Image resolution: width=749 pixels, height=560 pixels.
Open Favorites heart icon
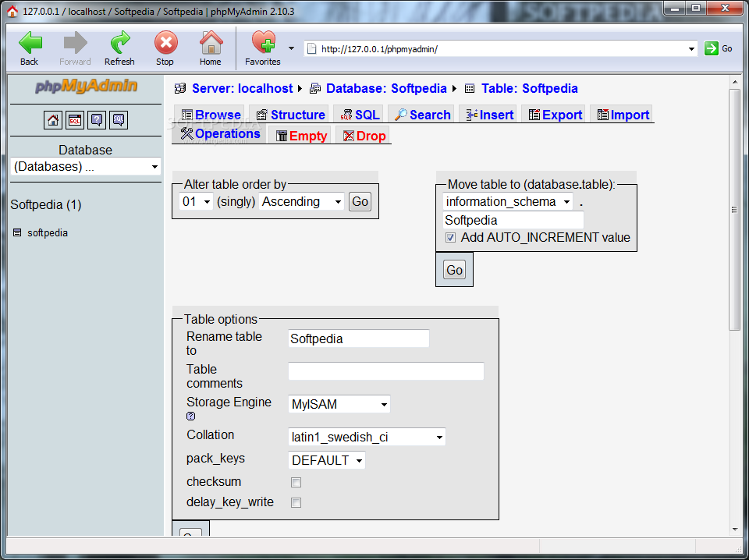263,42
